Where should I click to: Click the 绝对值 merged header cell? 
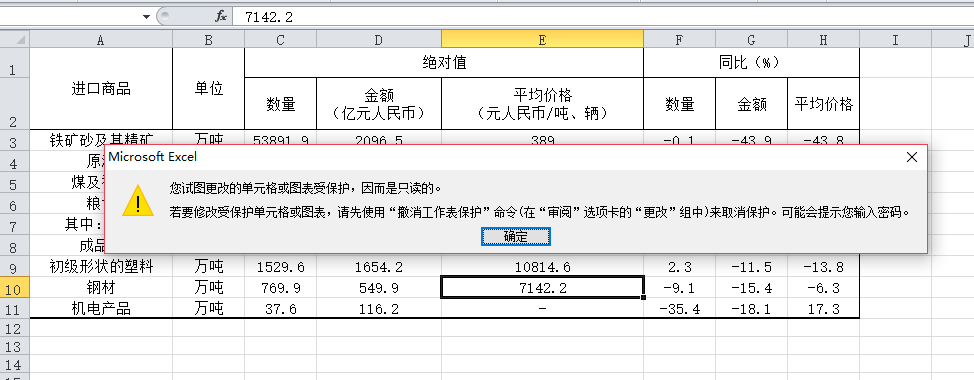444,63
